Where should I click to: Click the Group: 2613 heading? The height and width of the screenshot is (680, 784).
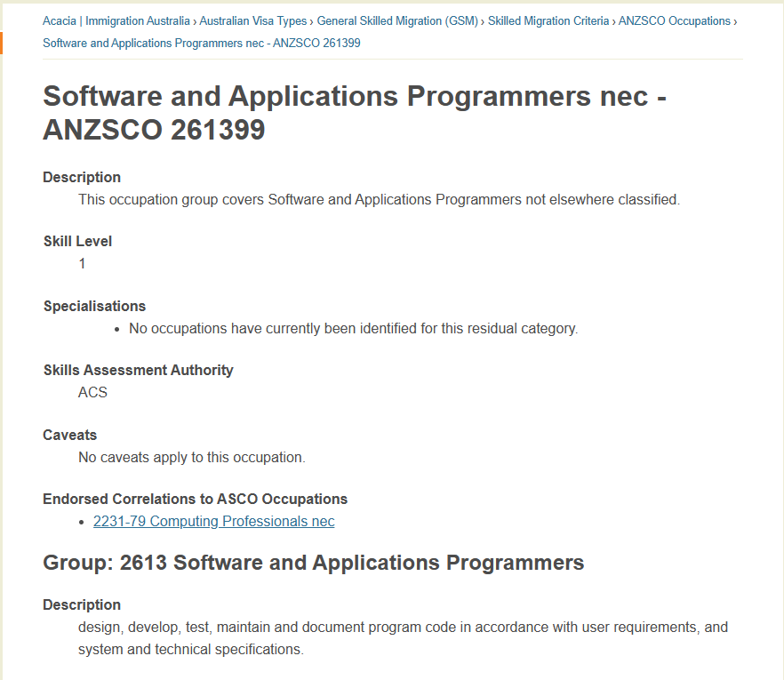pyautogui.click(x=314, y=563)
